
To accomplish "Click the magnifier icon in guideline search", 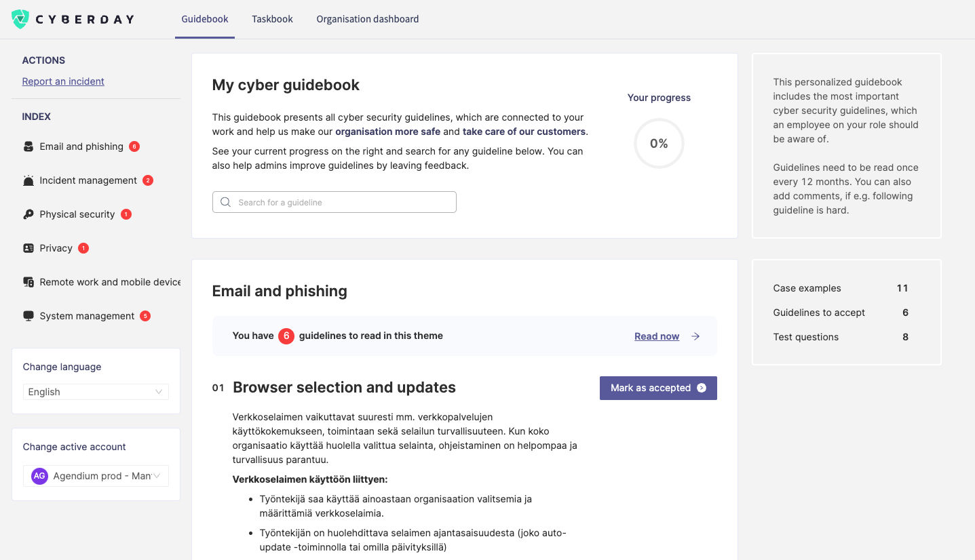I will 226,202.
